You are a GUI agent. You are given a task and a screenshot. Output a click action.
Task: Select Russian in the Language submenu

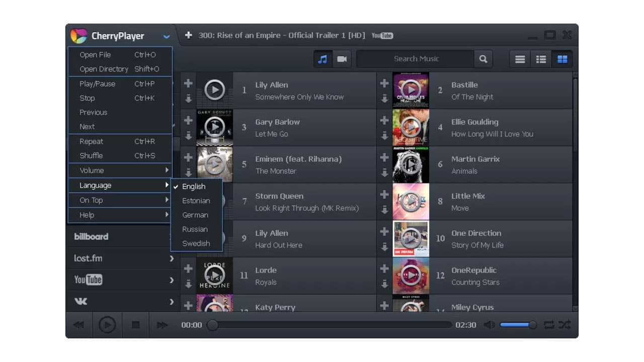click(195, 229)
